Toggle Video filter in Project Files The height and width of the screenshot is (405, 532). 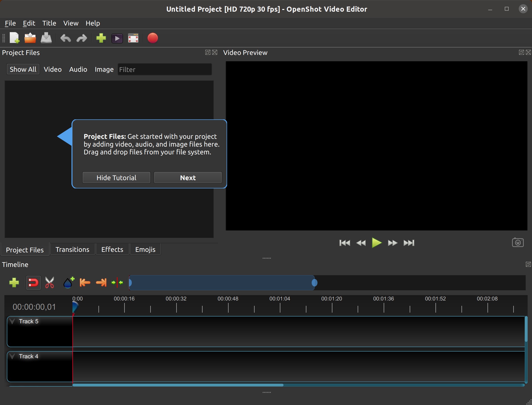[x=52, y=69]
